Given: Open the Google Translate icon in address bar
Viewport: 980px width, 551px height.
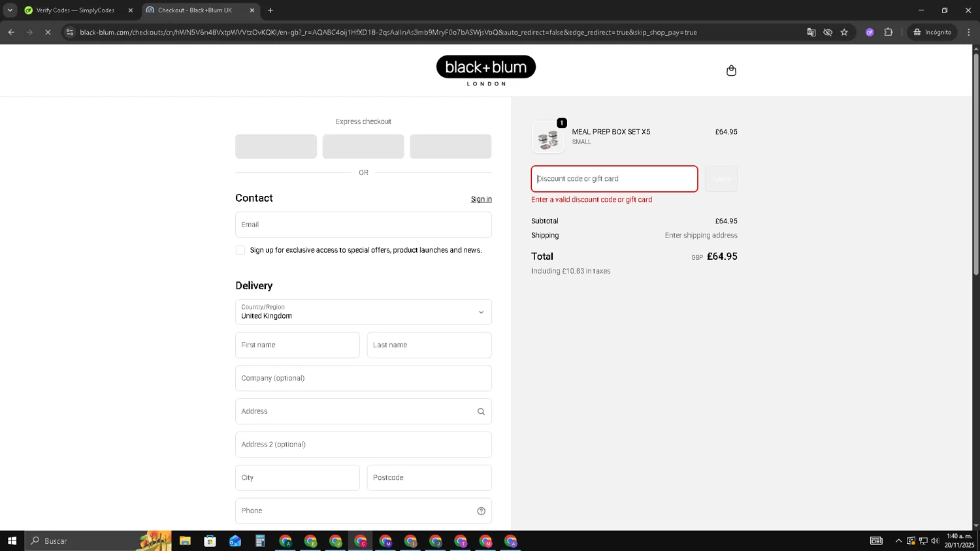Looking at the screenshot, I should [811, 32].
